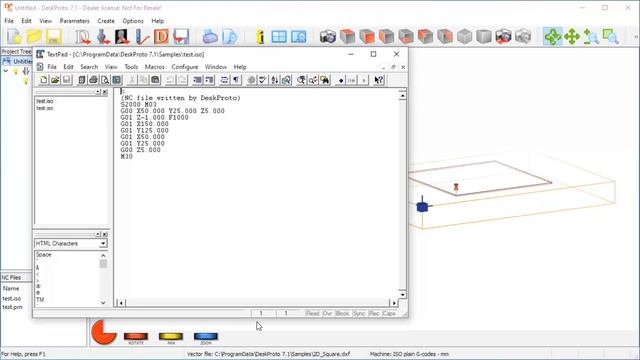This screenshot has height=360, width=640.
Task: Open DeskProto Parameters menu
Action: coord(74,21)
